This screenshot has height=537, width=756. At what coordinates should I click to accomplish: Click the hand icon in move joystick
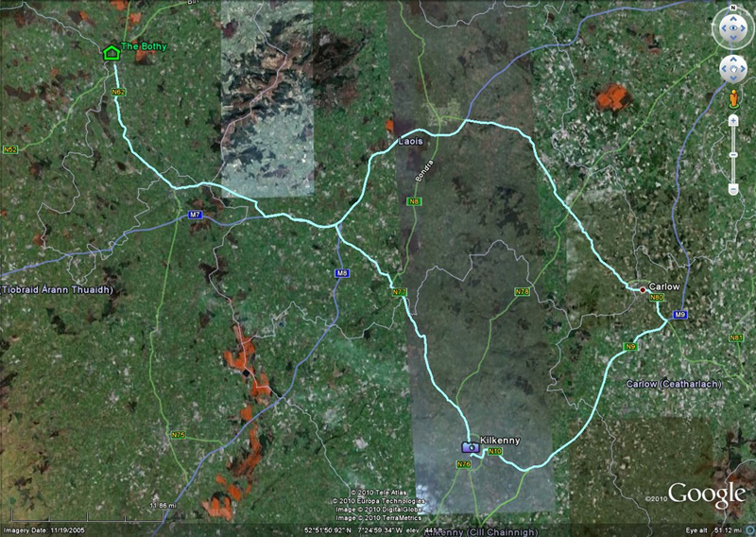[733, 69]
